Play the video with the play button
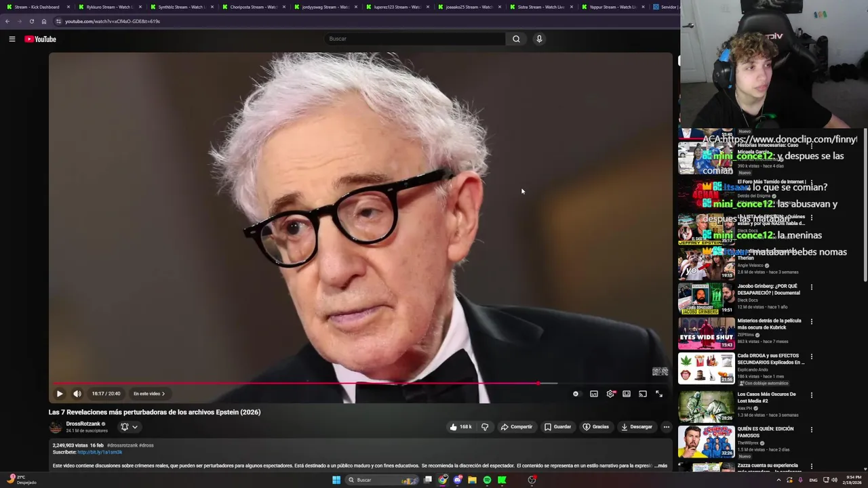868x488 pixels. coord(60,394)
